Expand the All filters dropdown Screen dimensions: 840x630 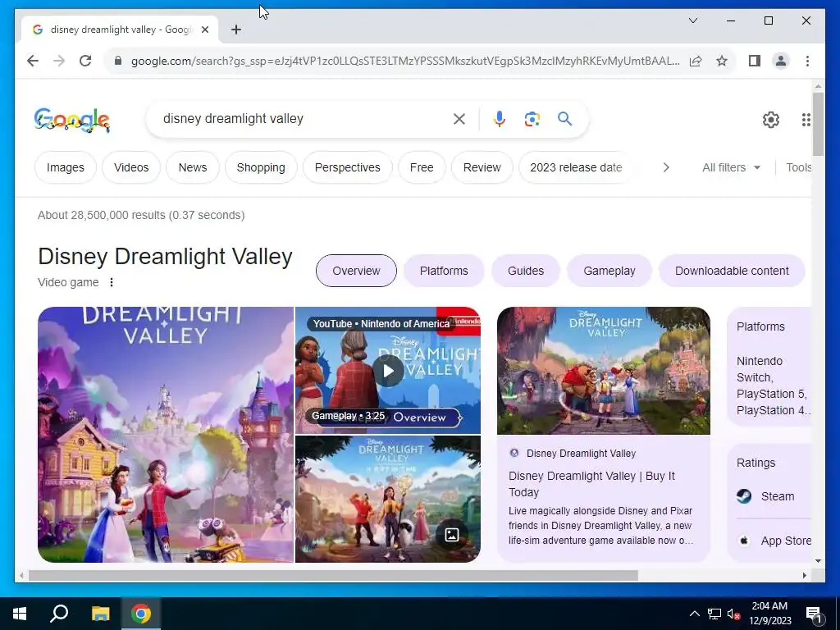pos(731,167)
